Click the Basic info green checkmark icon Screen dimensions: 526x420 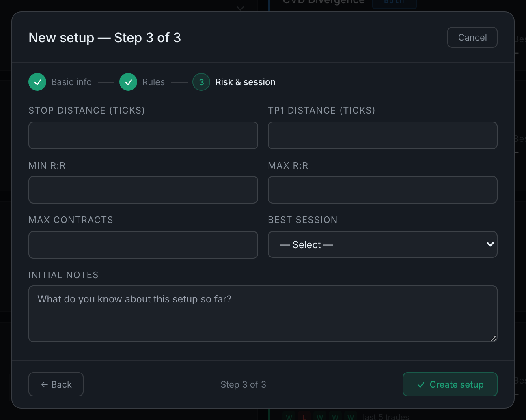pyautogui.click(x=37, y=82)
